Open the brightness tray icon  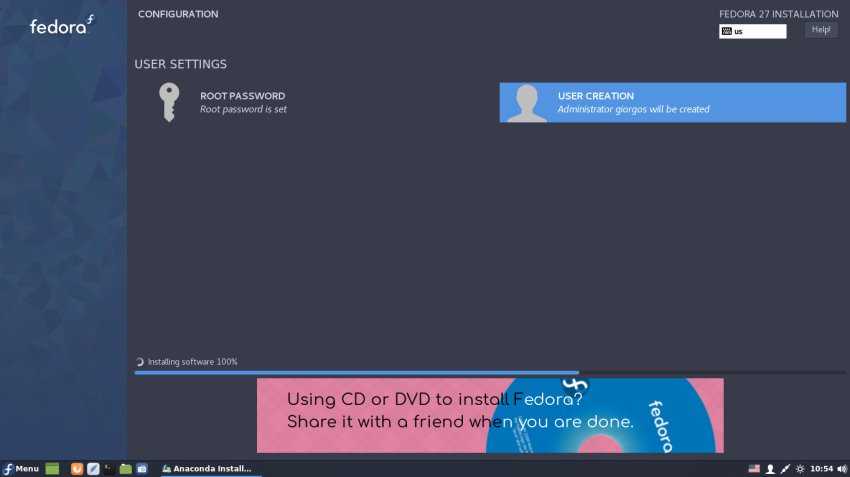(x=800, y=469)
